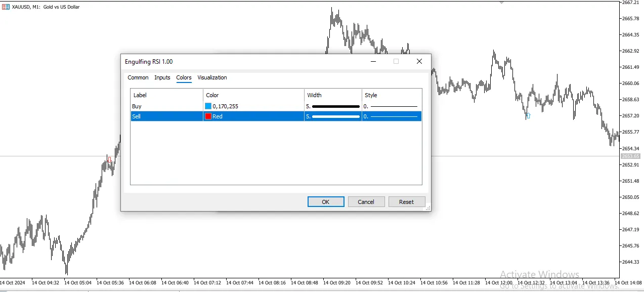644x292 pixels.
Task: Select the Buy row label
Action: coord(137,106)
